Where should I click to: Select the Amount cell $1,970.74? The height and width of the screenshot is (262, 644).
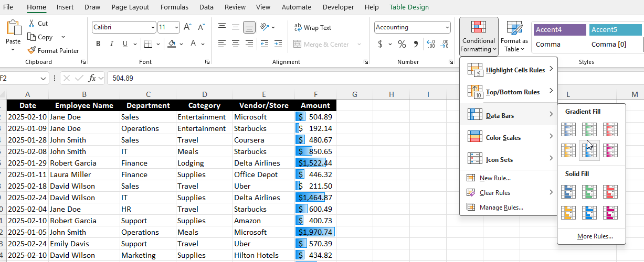(x=315, y=232)
